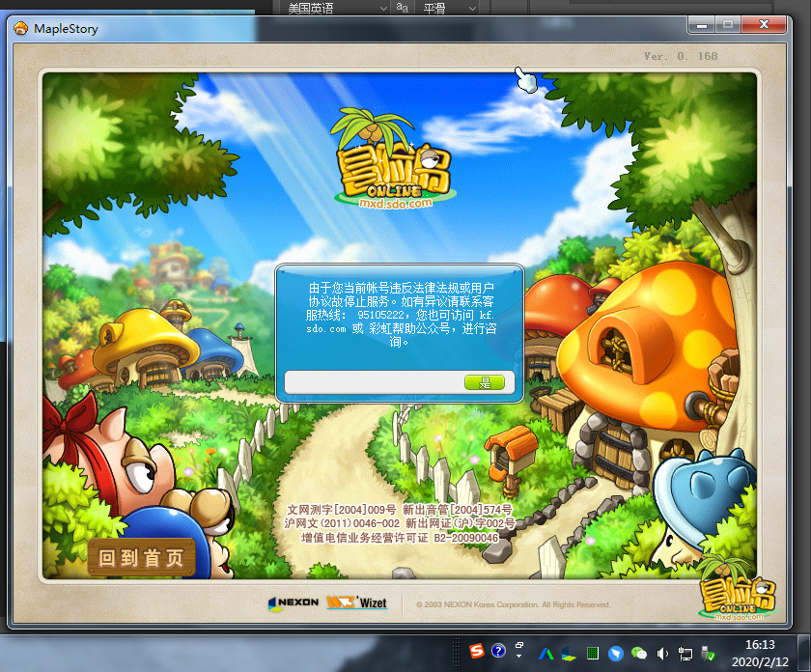Open the 平滑 anti-aliasing dropdown in background window
The image size is (811, 672).
(448, 8)
